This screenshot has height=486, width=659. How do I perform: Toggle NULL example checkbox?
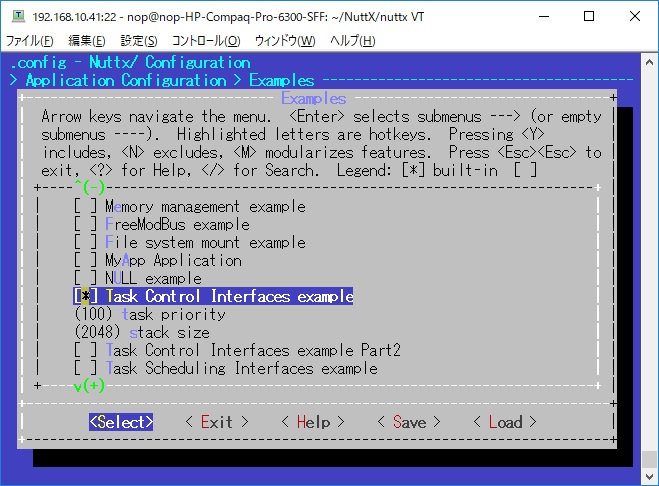pyautogui.click(x=85, y=278)
